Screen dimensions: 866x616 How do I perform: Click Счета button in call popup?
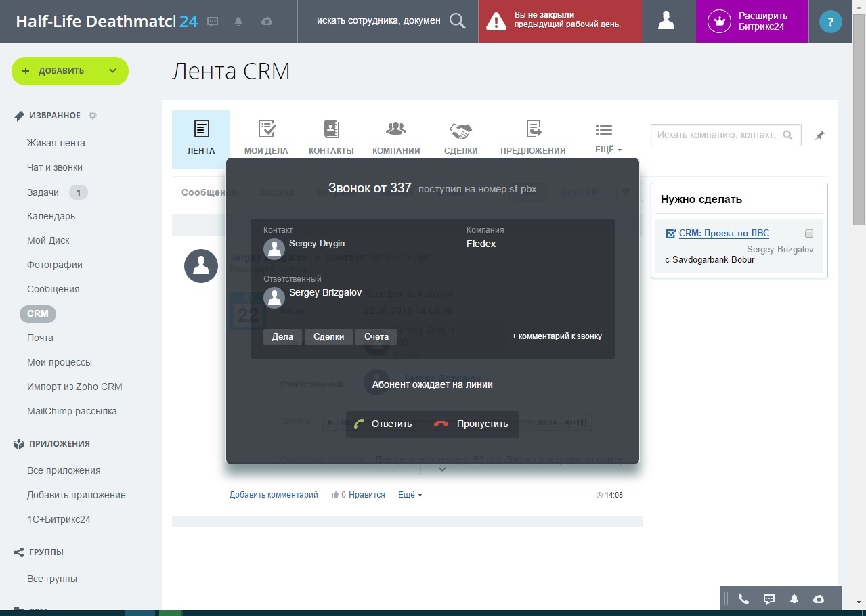[x=376, y=336]
